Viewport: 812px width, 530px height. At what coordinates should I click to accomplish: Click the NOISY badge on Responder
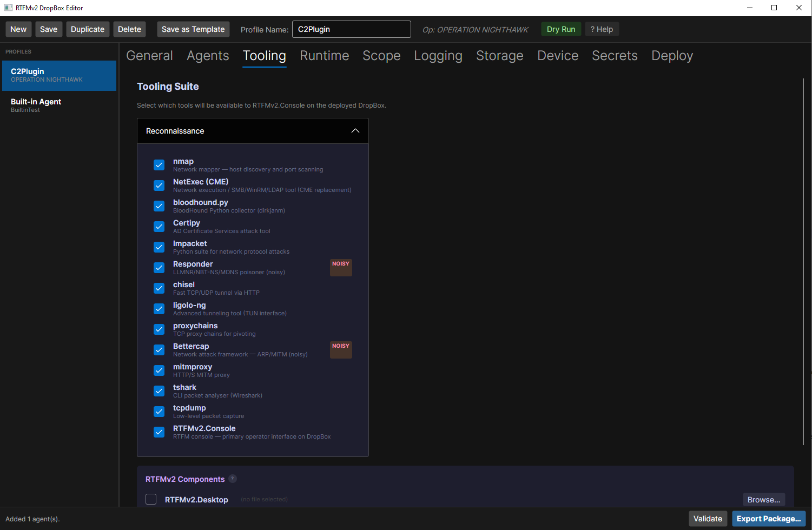pos(341,267)
